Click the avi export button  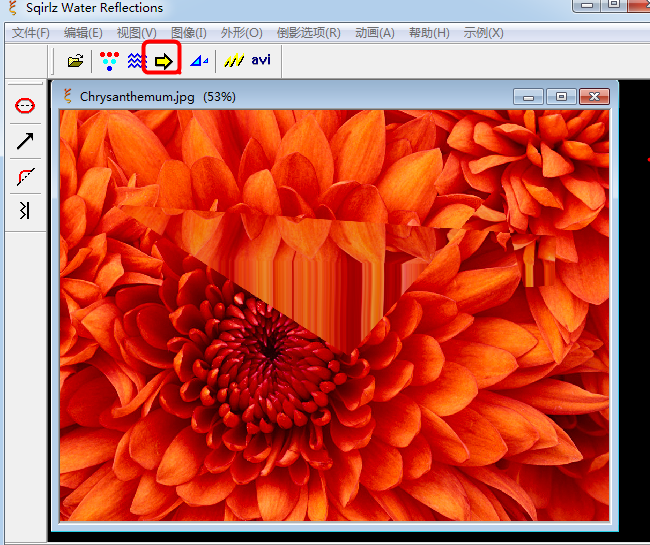[x=261, y=60]
